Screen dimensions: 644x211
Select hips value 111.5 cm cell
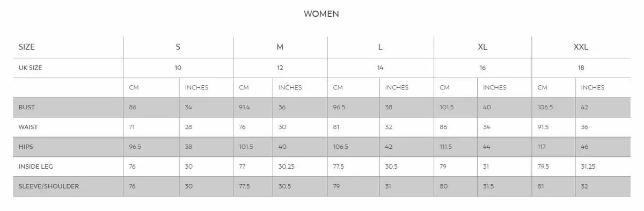[x=456, y=147]
